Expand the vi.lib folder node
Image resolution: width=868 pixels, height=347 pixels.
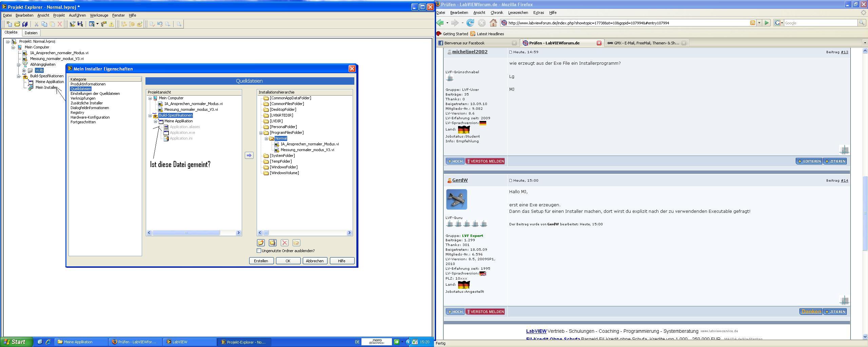coord(24,70)
